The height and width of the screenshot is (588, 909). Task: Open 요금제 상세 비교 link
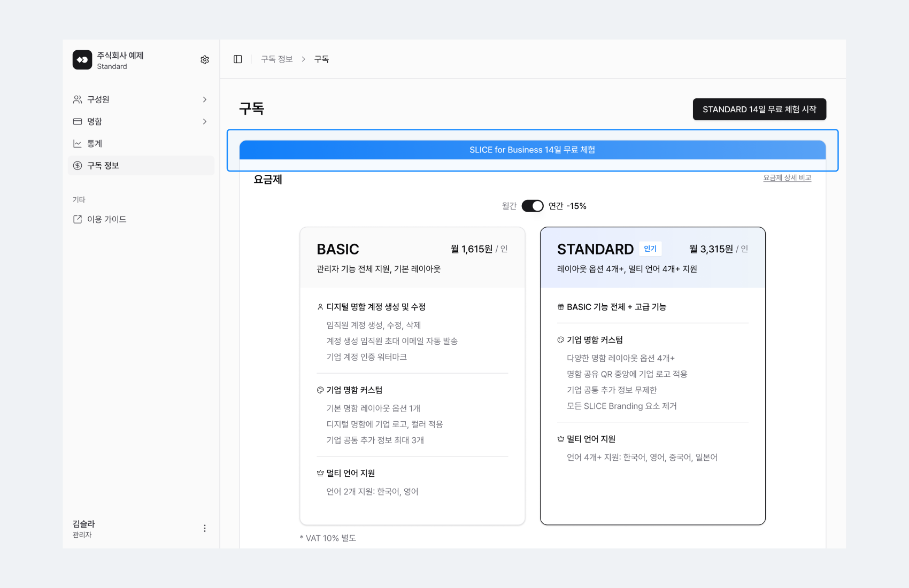point(787,177)
